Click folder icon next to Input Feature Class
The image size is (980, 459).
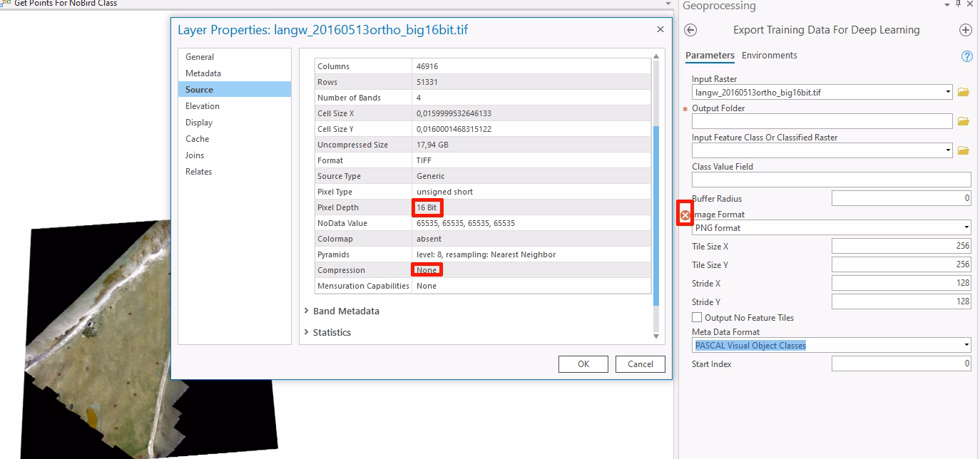(963, 150)
